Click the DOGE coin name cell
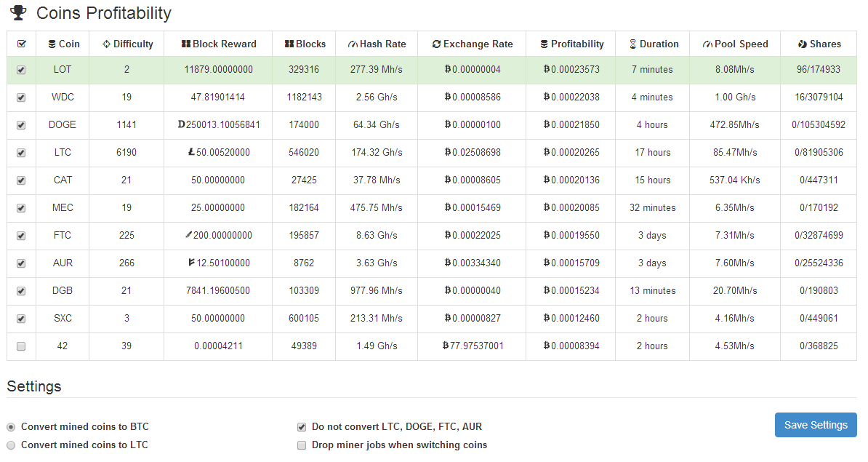 tap(63, 124)
